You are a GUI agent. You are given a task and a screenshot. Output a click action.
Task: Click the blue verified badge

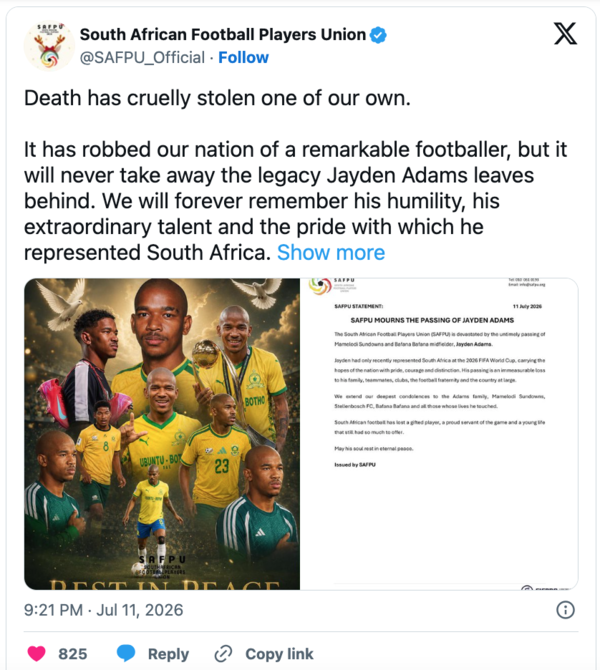point(378,35)
